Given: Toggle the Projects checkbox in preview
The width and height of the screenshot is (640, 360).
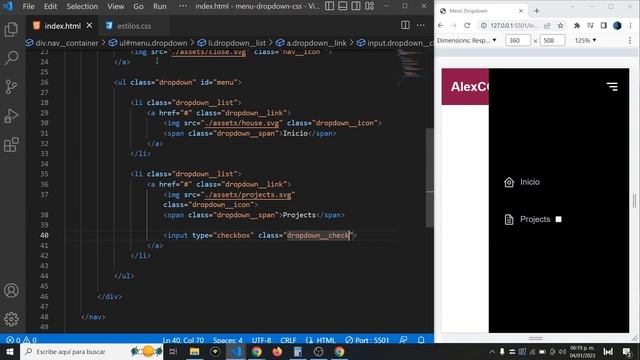Looking at the screenshot, I should tap(558, 219).
